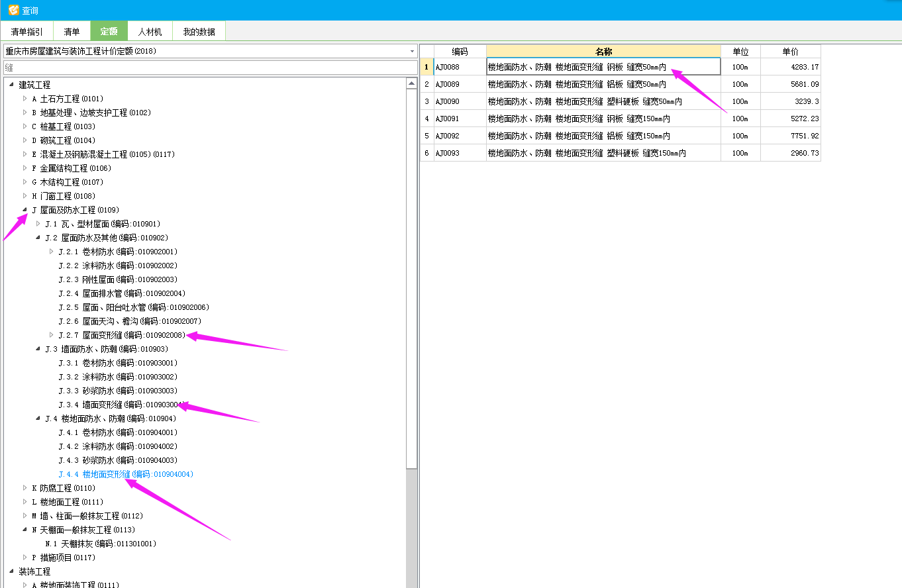Expand K 防腐工程 (0110) node
This screenshot has height=588, width=902.
point(25,488)
